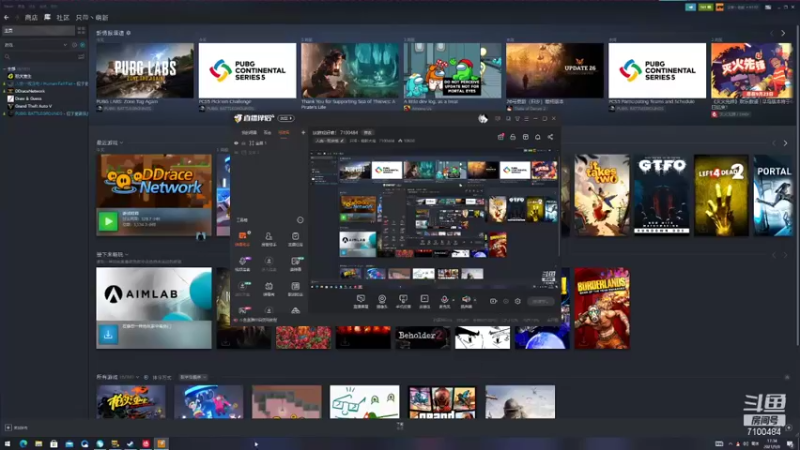
Task: Click the recent-activity clock filter icon
Action: [74, 45]
